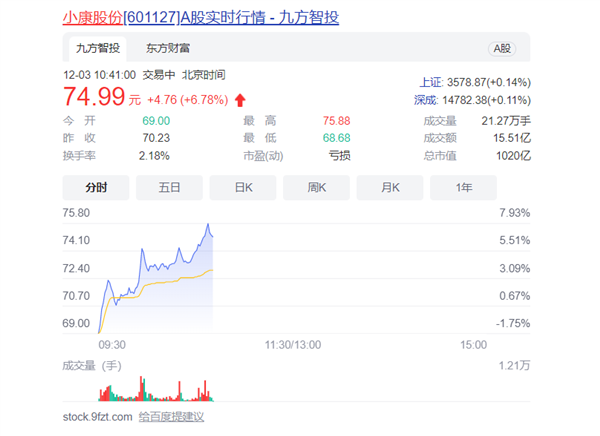Show the 五日 five-day chart

169,187
